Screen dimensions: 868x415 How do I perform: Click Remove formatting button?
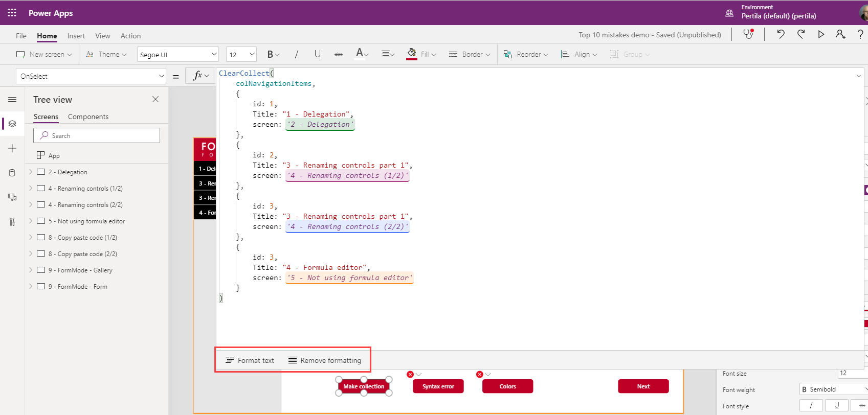coord(325,360)
